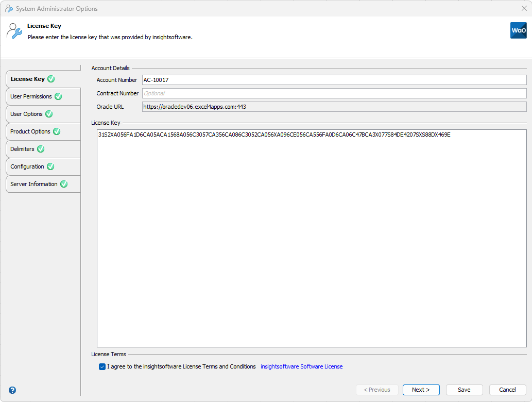Click the wrench icon in the title bar

click(8, 8)
